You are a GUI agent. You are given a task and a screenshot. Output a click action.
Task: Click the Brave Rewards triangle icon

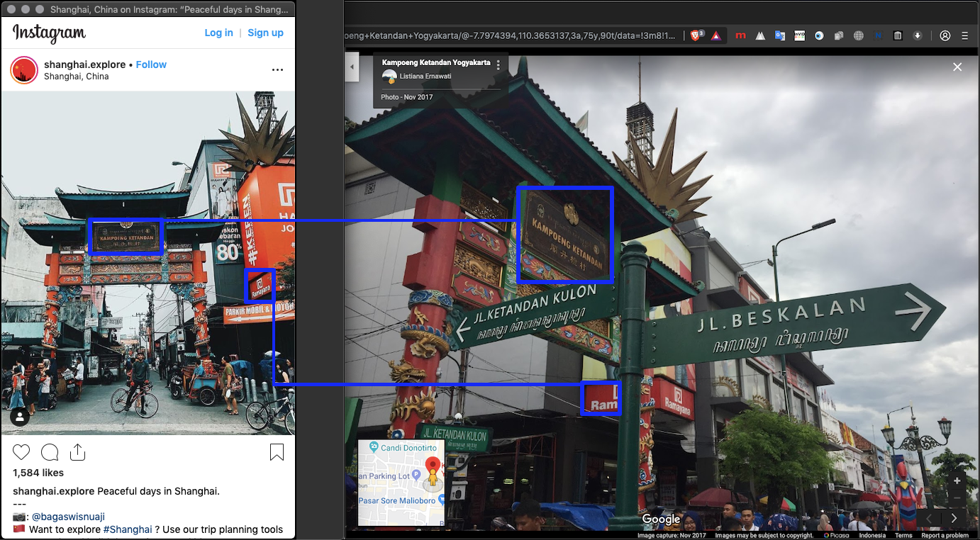pyautogui.click(x=716, y=35)
